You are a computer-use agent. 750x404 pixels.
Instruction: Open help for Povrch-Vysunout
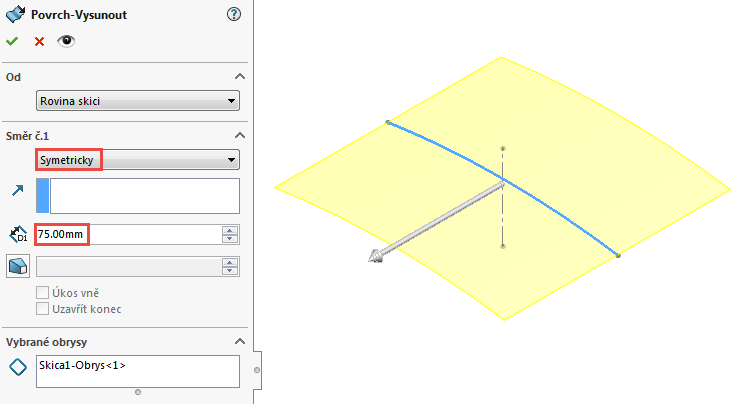pyautogui.click(x=234, y=14)
